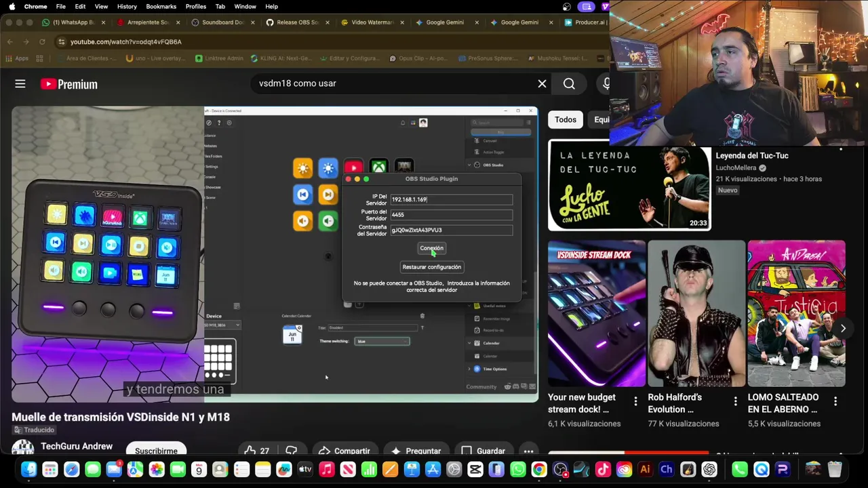Open the LuchoMellera channel link
Screen dimensions: 868x488
736,167
